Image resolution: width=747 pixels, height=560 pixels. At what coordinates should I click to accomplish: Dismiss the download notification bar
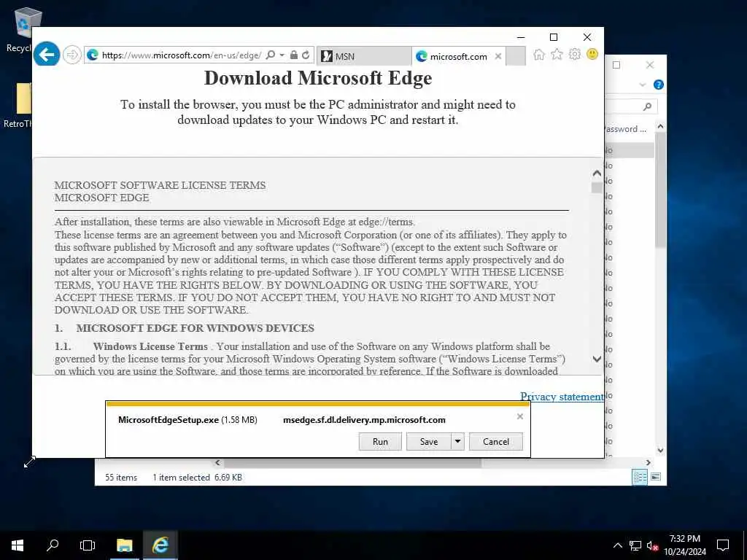(x=519, y=416)
